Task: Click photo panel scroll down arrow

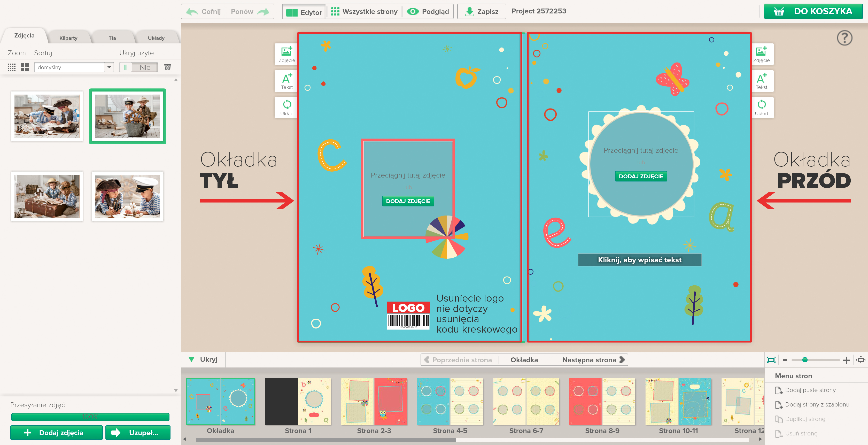Action: tap(176, 390)
